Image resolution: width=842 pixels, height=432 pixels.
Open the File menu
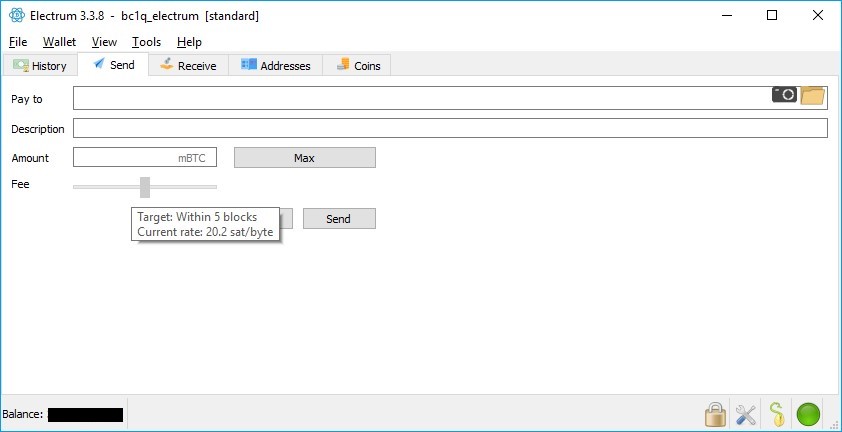click(x=18, y=42)
